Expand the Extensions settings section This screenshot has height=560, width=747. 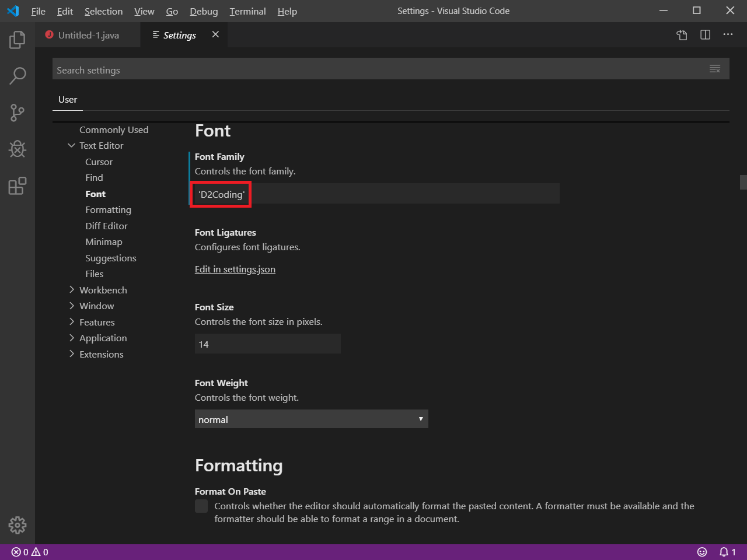pos(71,353)
